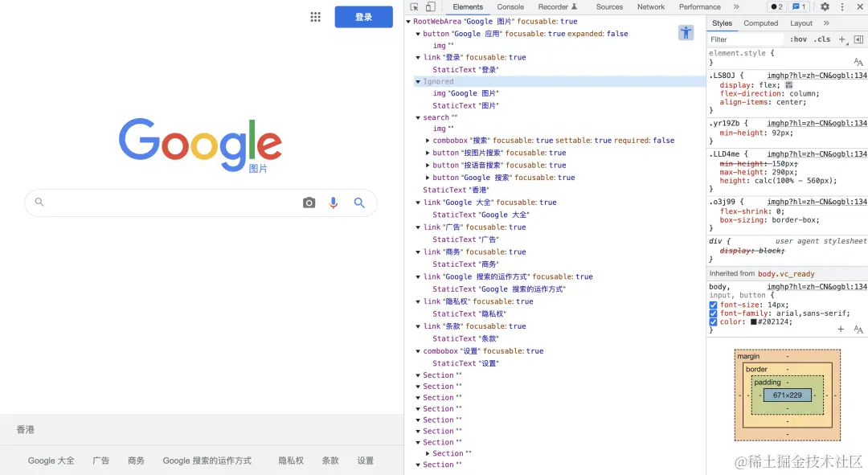The width and height of the screenshot is (868, 475).
Task: Toggle the .cls classes panel
Action: (822, 39)
